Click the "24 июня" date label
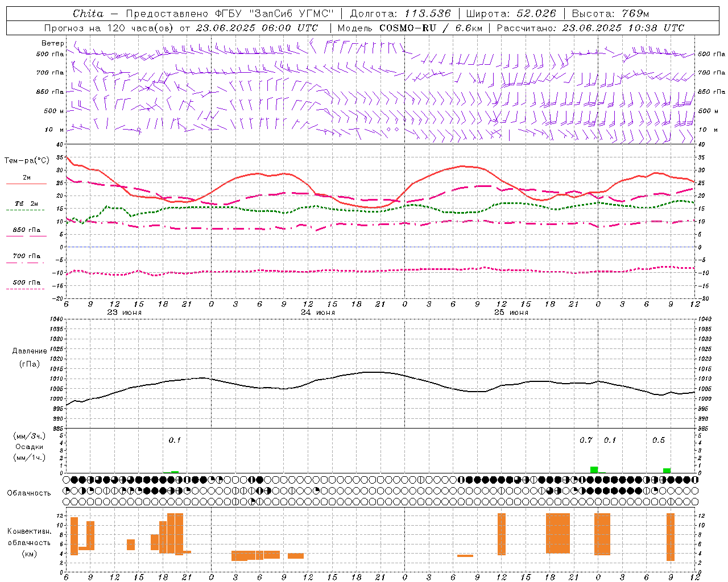This screenshot has width=728, height=582. 318,313
